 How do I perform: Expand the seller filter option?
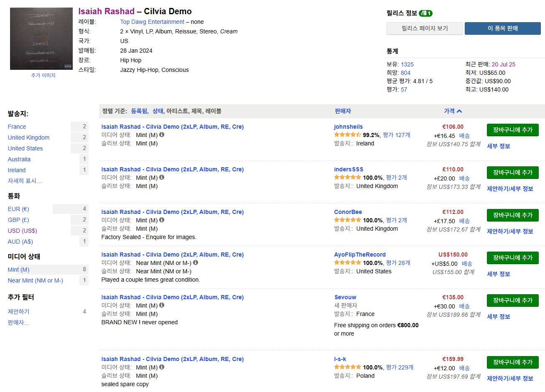[x=18, y=323]
